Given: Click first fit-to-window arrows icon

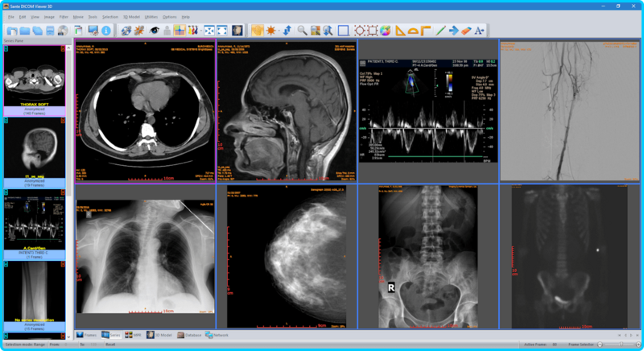Looking at the screenshot, I should pos(209,31).
